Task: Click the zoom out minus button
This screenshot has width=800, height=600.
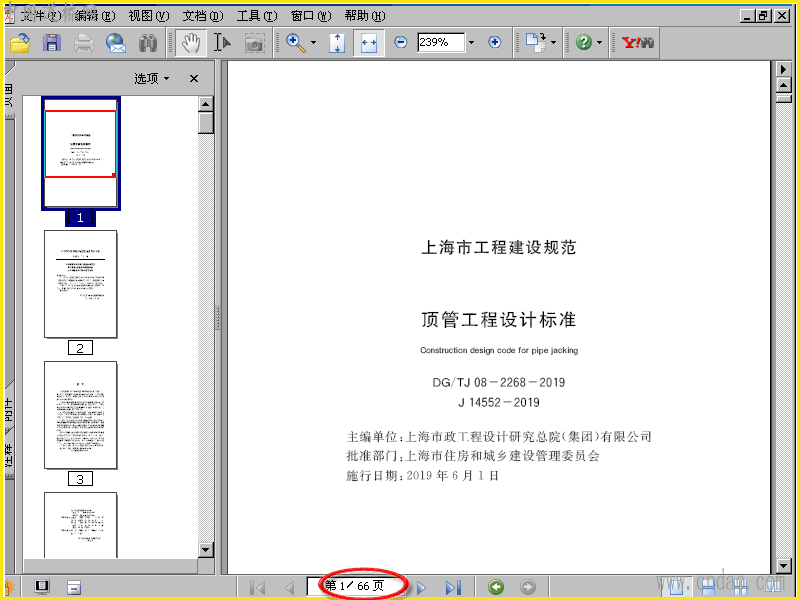Action: [401, 42]
